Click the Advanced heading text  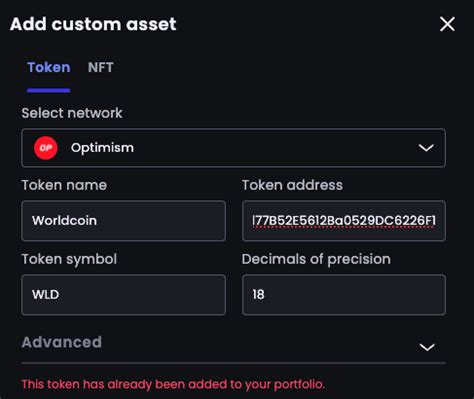pyautogui.click(x=62, y=342)
